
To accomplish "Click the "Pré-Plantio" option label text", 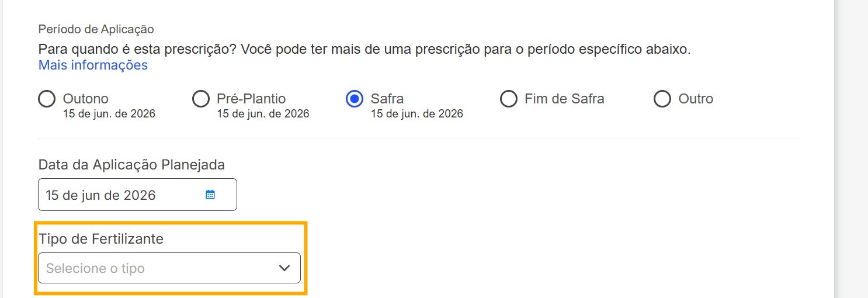I will pyautogui.click(x=251, y=99).
